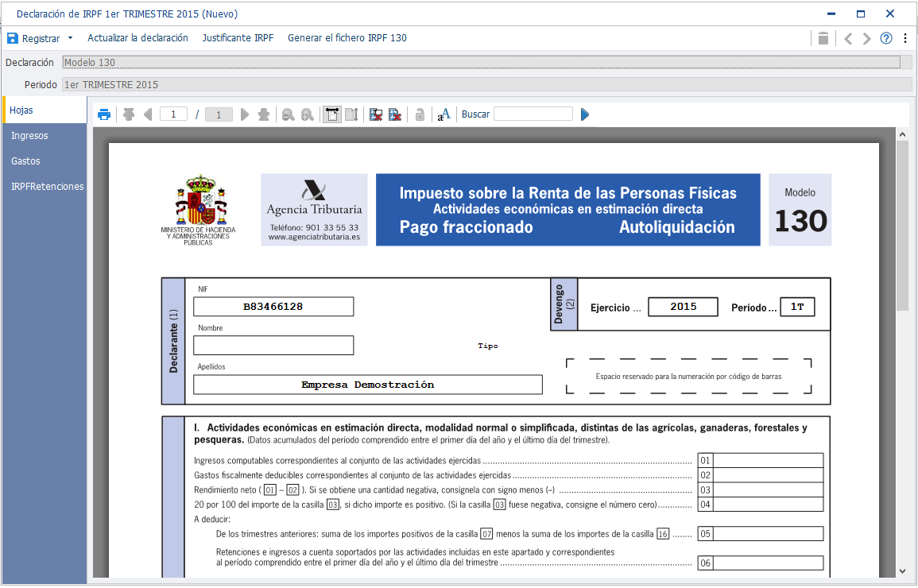
Task: Expand the Registrar dropdown arrow
Action: [70, 38]
